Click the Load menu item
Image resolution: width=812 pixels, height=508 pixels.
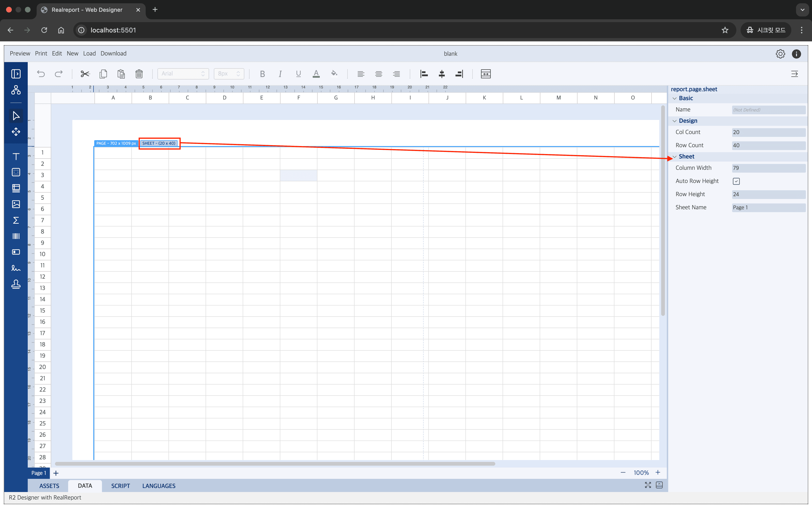89,53
